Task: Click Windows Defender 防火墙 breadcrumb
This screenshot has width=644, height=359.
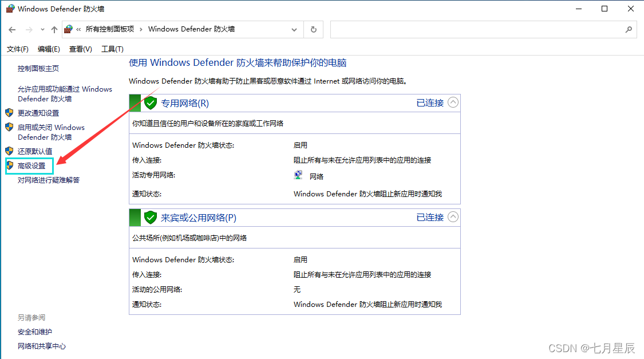Action: [x=191, y=29]
